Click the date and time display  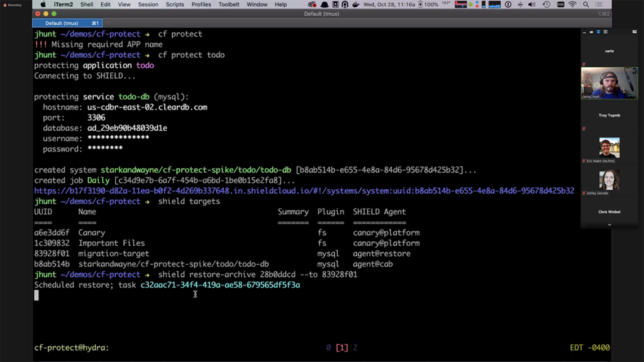point(389,4)
